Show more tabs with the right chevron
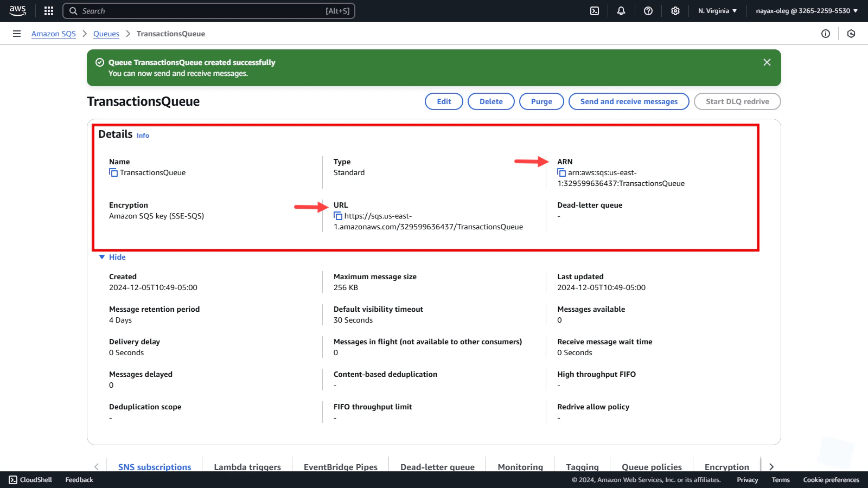Image resolution: width=868 pixels, height=488 pixels. (771, 467)
